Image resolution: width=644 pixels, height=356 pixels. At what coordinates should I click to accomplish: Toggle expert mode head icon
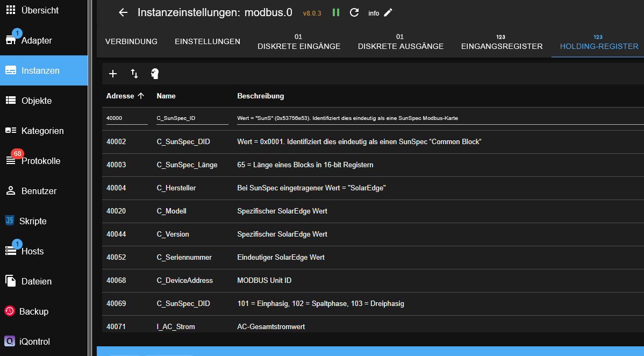click(155, 74)
